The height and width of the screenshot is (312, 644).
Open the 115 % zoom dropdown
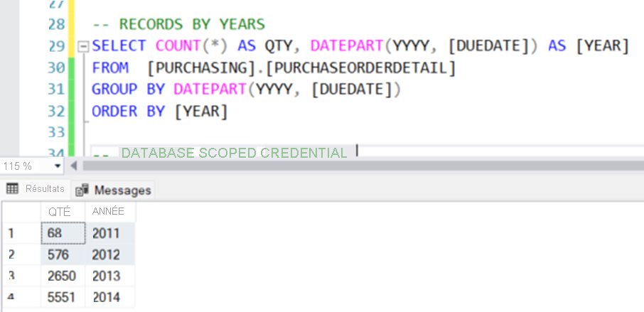[58, 166]
